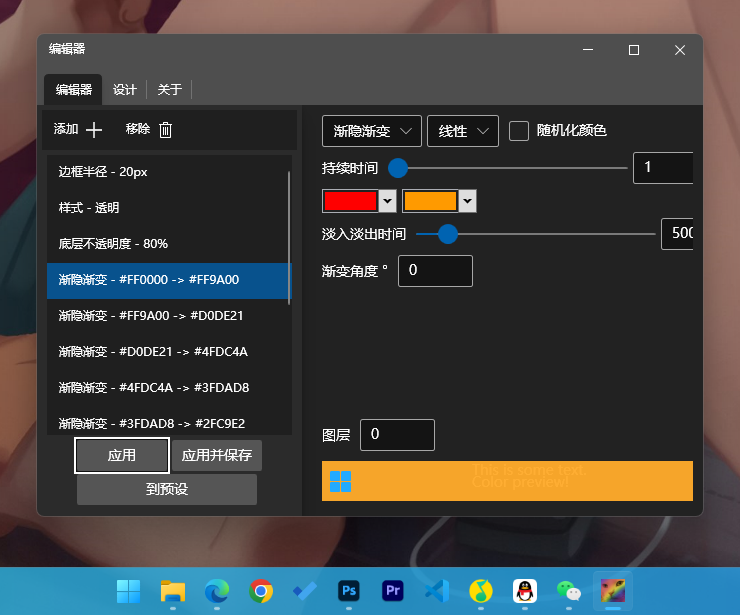This screenshot has height=615, width=740.
Task: Open Photoshop from the taskbar
Action: point(349,591)
